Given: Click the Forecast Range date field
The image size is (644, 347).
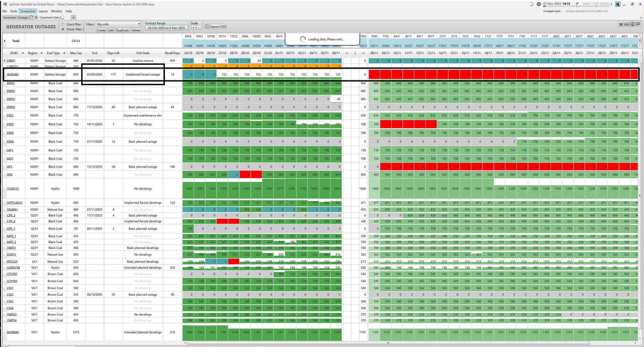Looking at the screenshot, I should tap(166, 28).
